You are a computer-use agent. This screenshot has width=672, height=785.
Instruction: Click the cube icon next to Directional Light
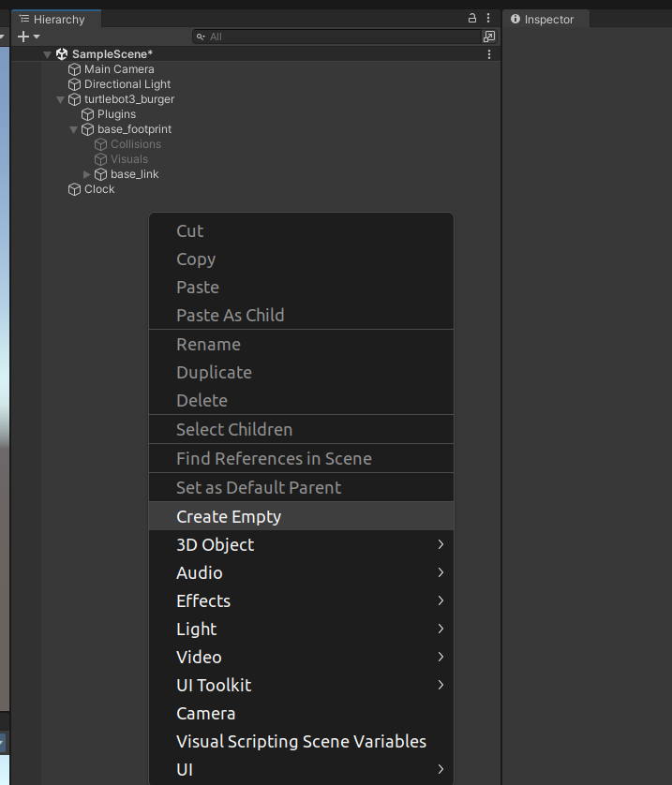click(75, 83)
